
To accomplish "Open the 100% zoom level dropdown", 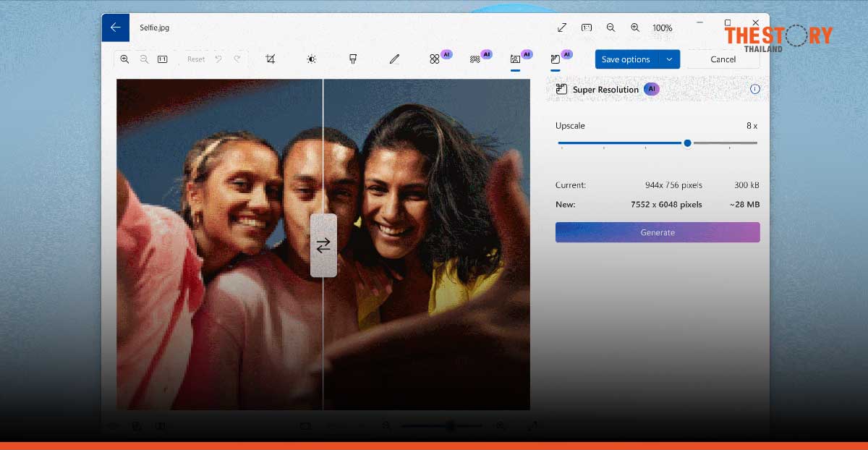I will [663, 27].
